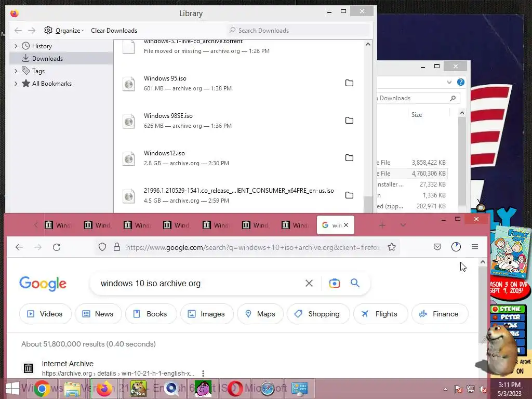This screenshot has width=532, height=399.
Task: Go forward in the Library window
Action: click(x=32, y=31)
